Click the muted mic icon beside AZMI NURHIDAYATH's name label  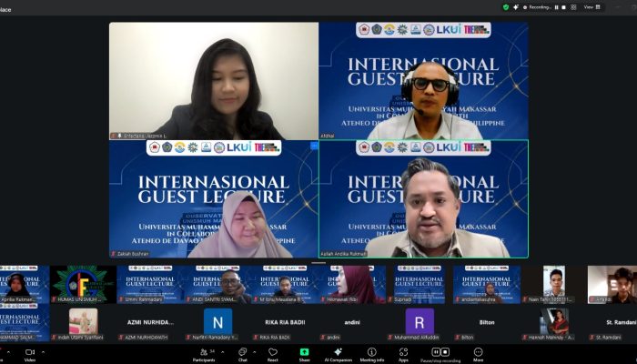(x=121, y=338)
